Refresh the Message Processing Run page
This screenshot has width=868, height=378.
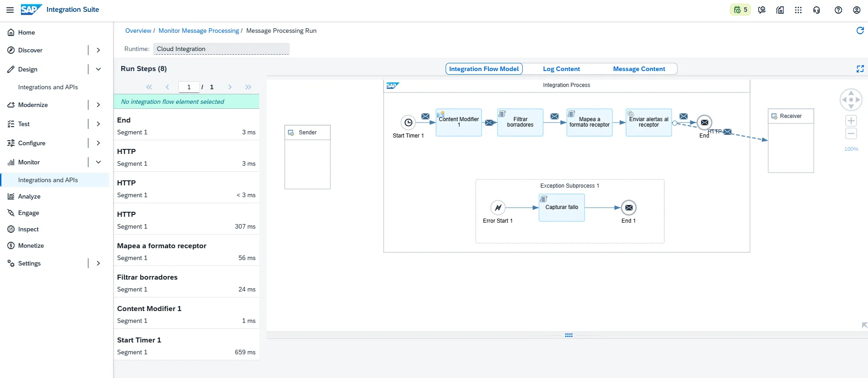tap(860, 31)
